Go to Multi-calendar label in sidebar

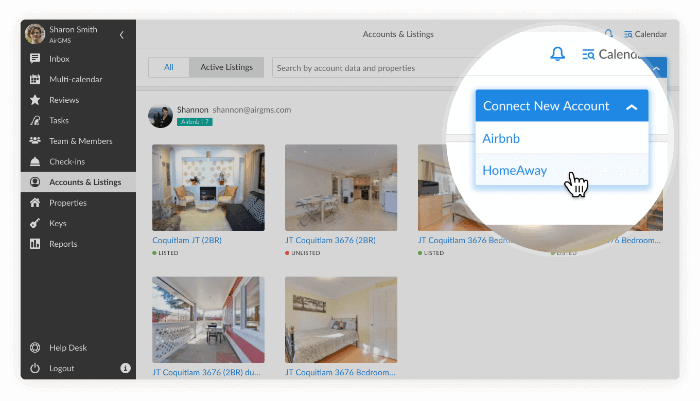[76, 79]
